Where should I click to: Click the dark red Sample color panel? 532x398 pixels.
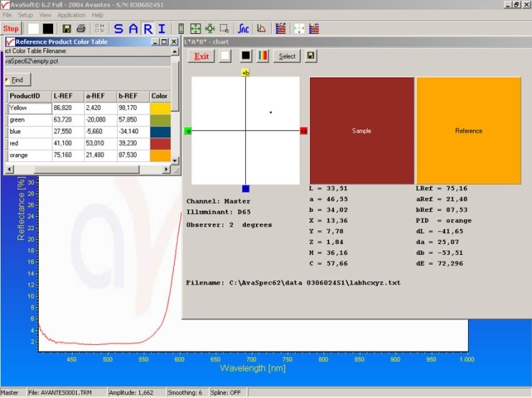tap(362, 131)
